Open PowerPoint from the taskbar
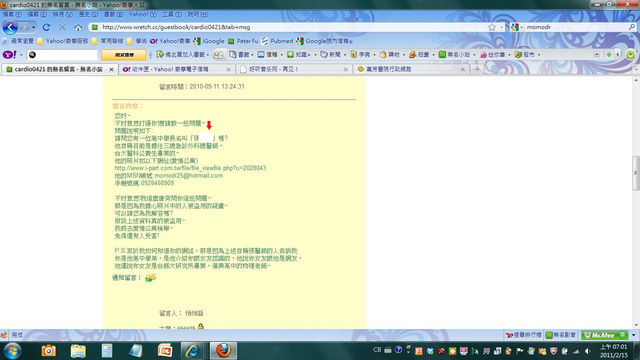The image size is (640, 360). click(165, 351)
